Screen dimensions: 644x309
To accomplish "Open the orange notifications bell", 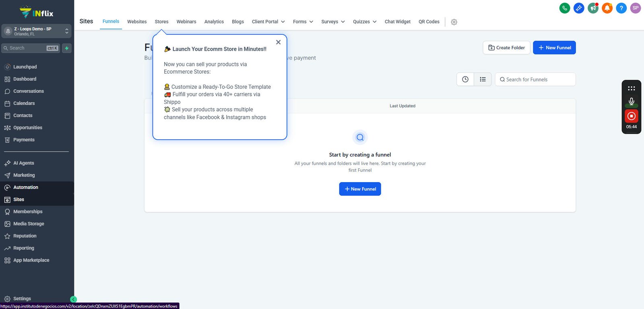I will tap(607, 8).
